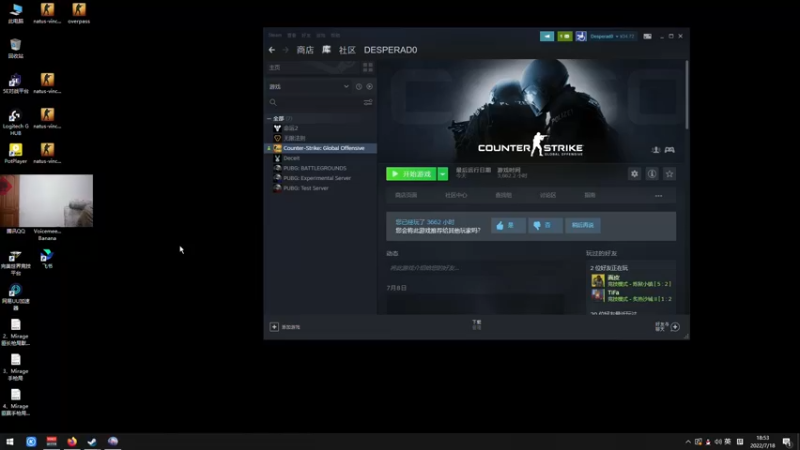The height and width of the screenshot is (450, 800).
Task: Switch Steam to Big Picture mode icon
Action: coord(647,36)
